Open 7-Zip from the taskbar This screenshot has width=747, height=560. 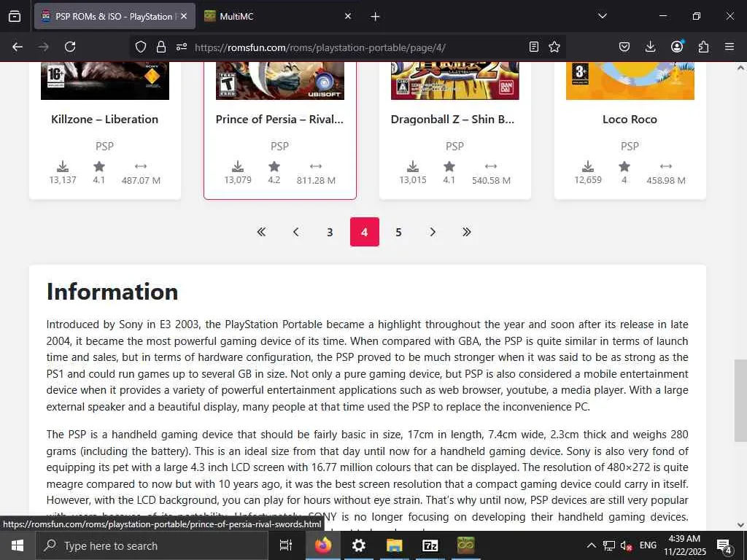pos(430,545)
